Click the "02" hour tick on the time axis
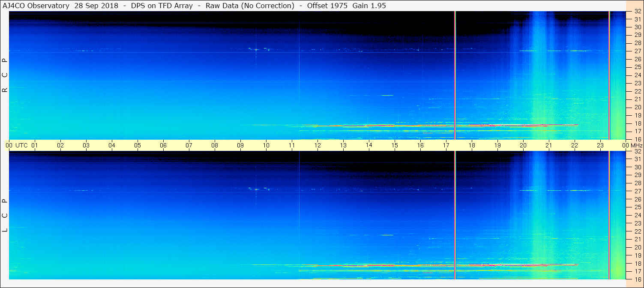This screenshot has width=644, height=288. coord(60,145)
